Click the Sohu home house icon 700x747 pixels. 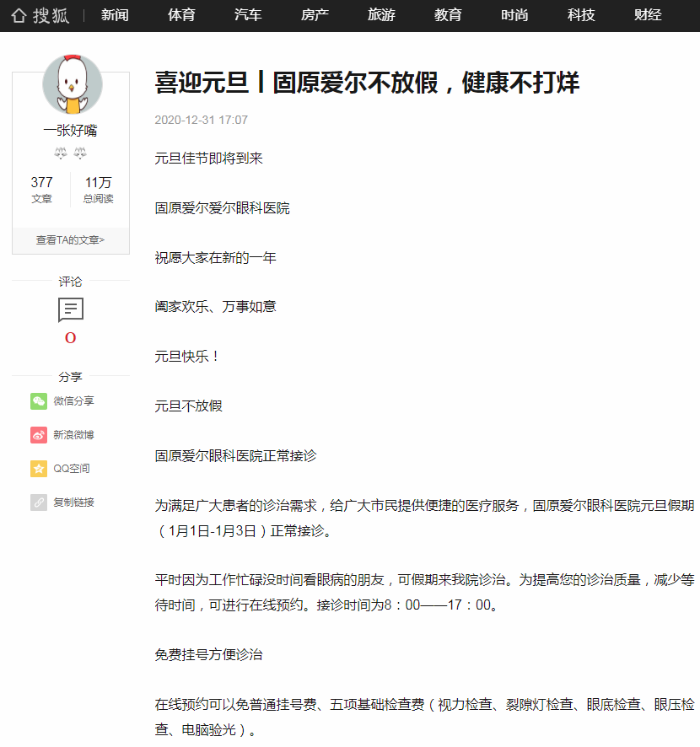coord(19,16)
